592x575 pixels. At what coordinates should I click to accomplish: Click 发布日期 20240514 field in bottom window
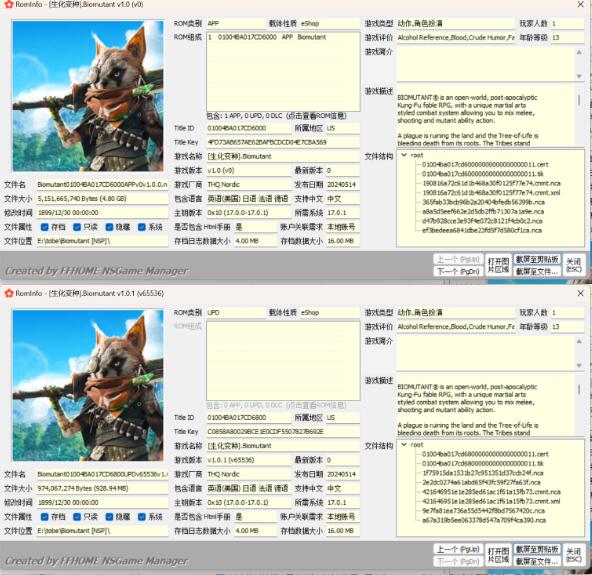343,474
